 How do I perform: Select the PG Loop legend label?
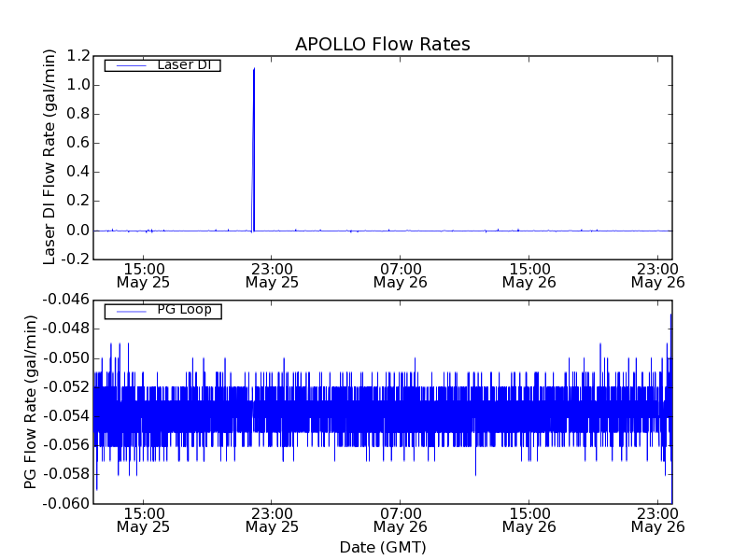[184, 310]
